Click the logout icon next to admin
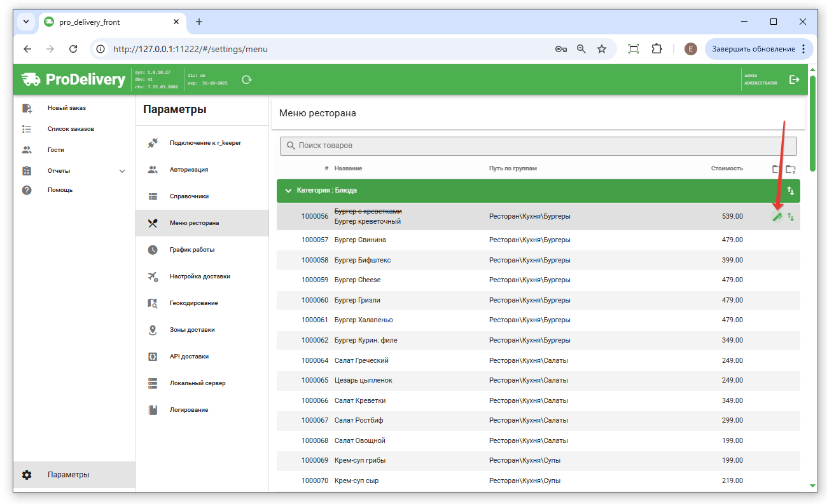The height and width of the screenshot is (504, 827). (x=794, y=79)
